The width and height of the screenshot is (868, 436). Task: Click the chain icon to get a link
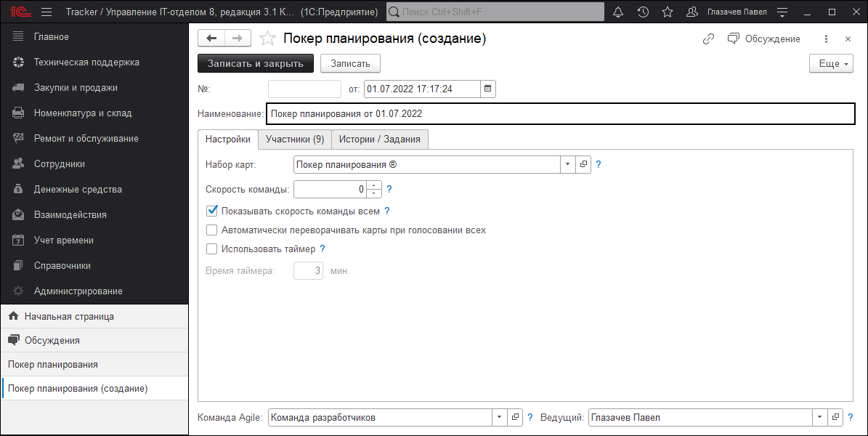tap(708, 39)
